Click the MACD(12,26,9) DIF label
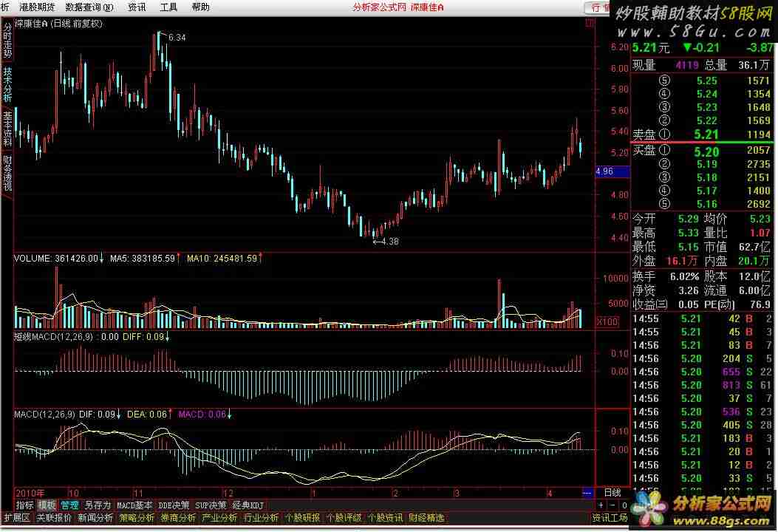 tap(67, 414)
